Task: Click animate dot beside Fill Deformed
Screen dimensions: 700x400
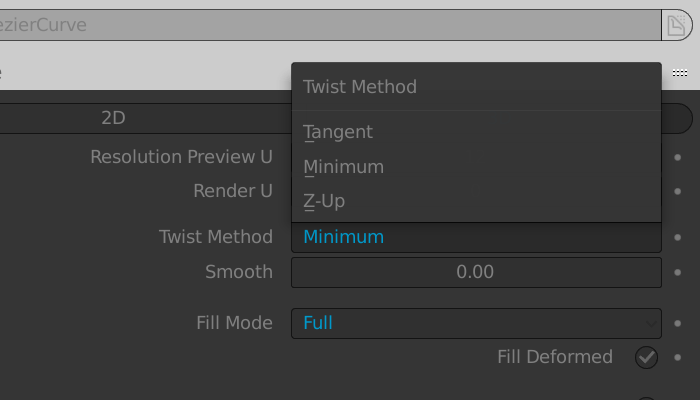Action: 678,357
